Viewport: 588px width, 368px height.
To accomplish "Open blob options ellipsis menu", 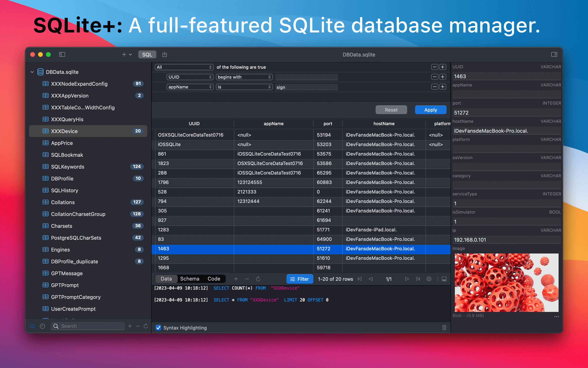I will [556, 317].
